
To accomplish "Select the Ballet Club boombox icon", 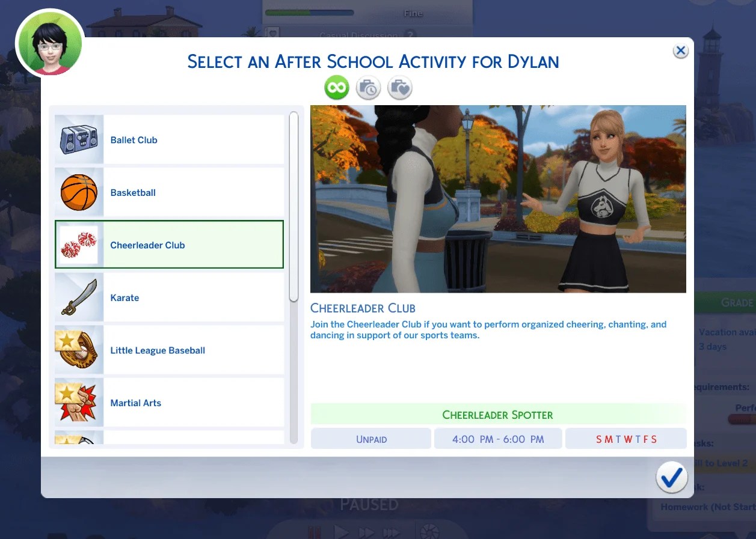I will point(78,139).
